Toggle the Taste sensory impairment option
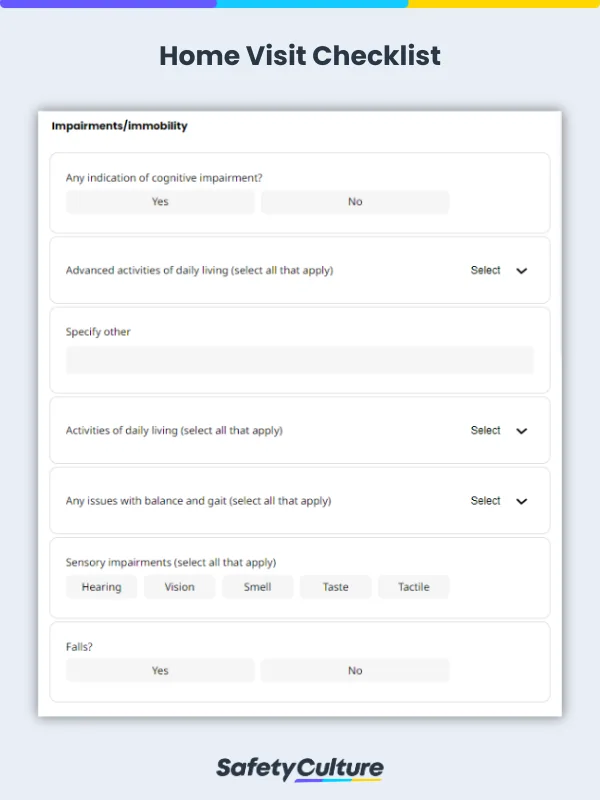This screenshot has width=600, height=800. tap(335, 587)
